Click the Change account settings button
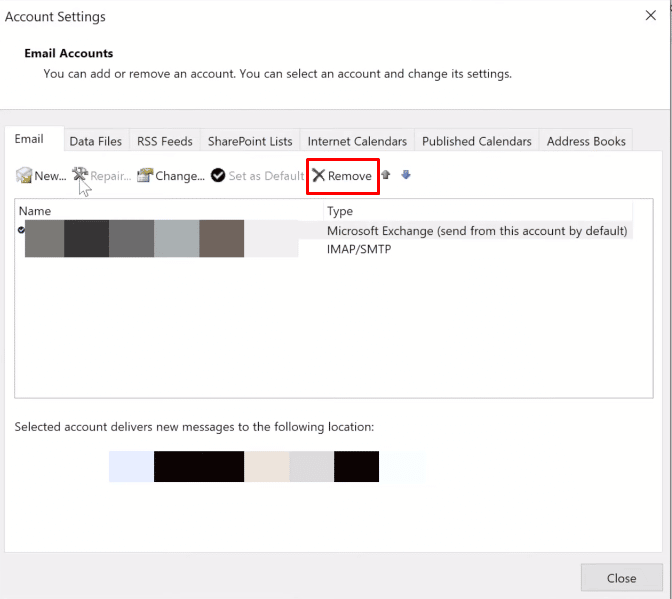Viewport: 672px width, 599px height. coord(171,176)
